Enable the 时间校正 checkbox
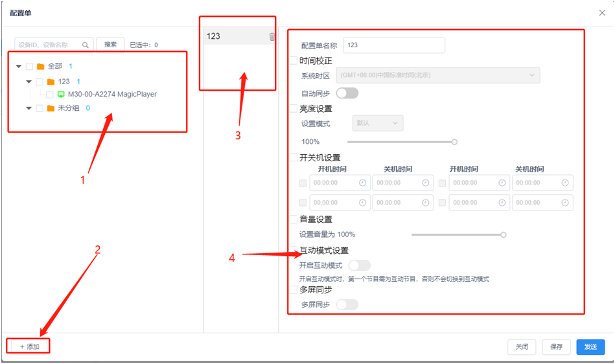The height and width of the screenshot is (364, 615). 294,61
